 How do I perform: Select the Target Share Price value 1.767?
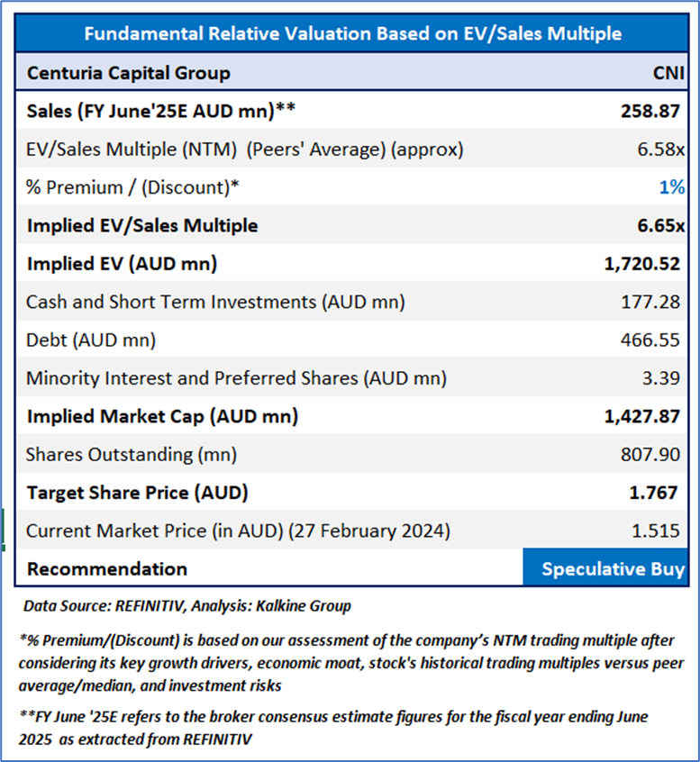[657, 493]
